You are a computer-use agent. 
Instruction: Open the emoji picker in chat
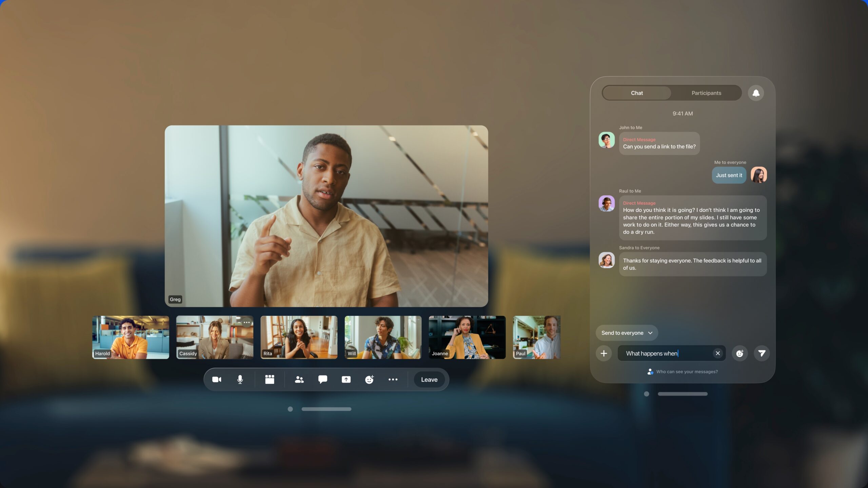(740, 353)
